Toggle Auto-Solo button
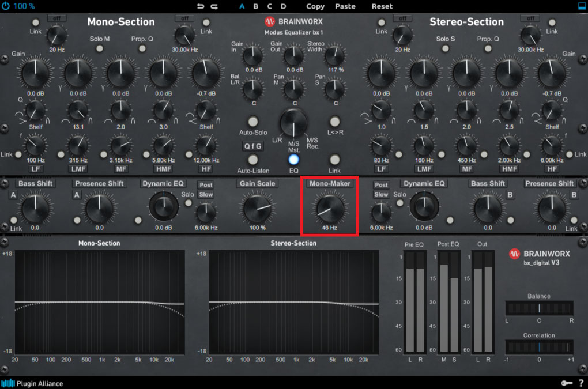This screenshot has height=389, width=588. coord(253,122)
